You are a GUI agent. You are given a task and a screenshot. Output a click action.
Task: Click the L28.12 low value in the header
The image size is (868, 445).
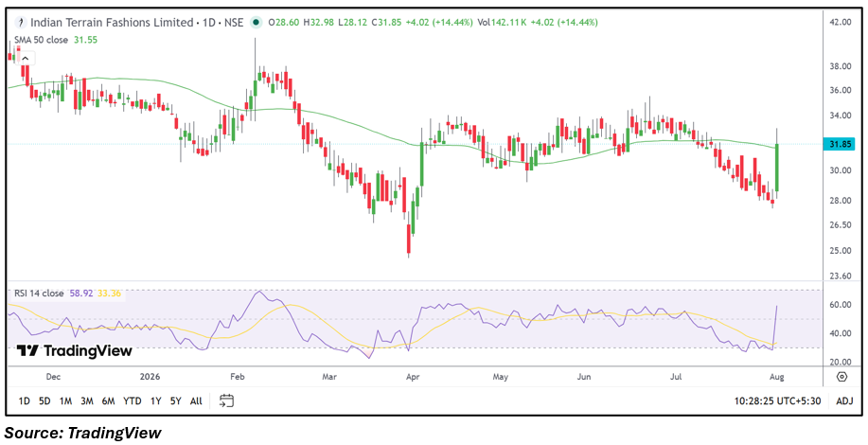(x=353, y=23)
